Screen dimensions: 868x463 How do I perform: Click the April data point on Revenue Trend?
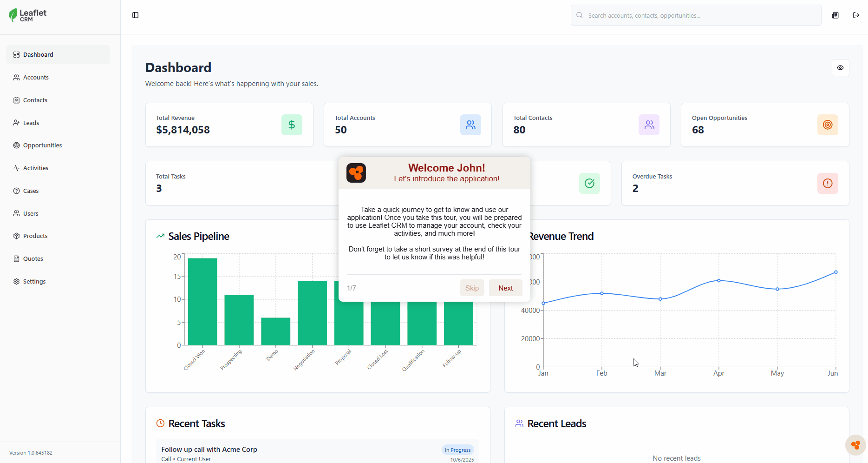click(718, 281)
